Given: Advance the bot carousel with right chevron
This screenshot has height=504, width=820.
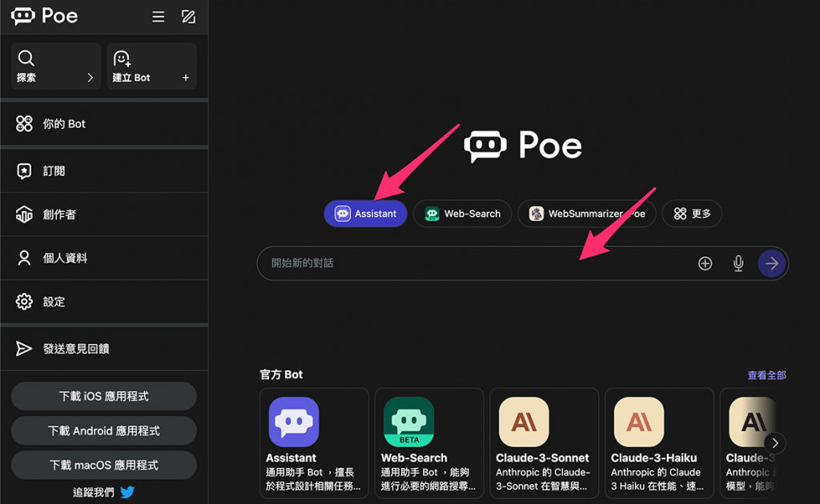Looking at the screenshot, I should 775,443.
